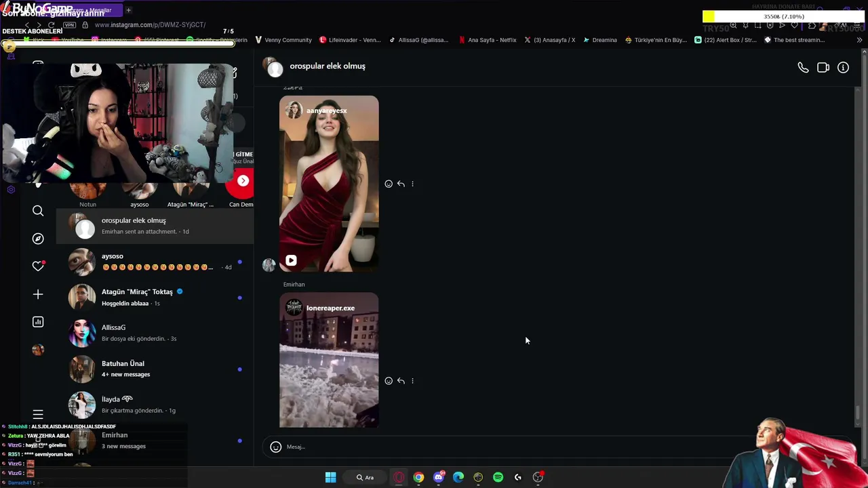Open OBS Studio from taskbar
The width and height of the screenshot is (868, 488).
[538, 477]
